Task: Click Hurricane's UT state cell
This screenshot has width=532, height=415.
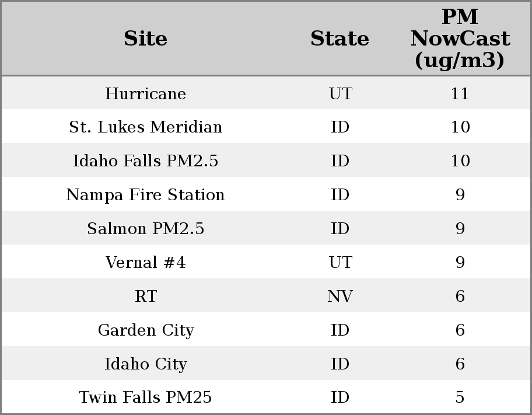Action: [340, 94]
